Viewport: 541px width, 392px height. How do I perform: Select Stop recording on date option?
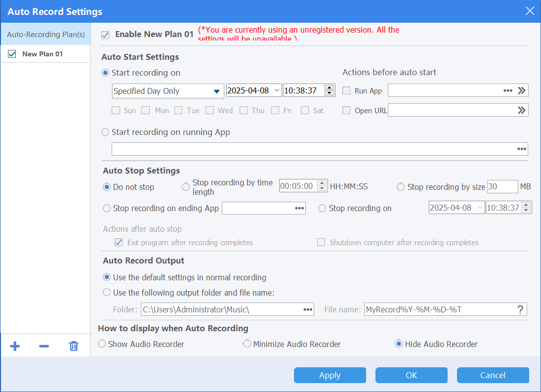pos(322,208)
